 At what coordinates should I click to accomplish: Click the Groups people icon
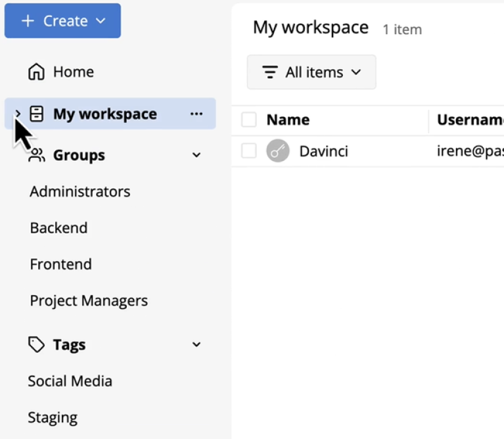point(37,156)
